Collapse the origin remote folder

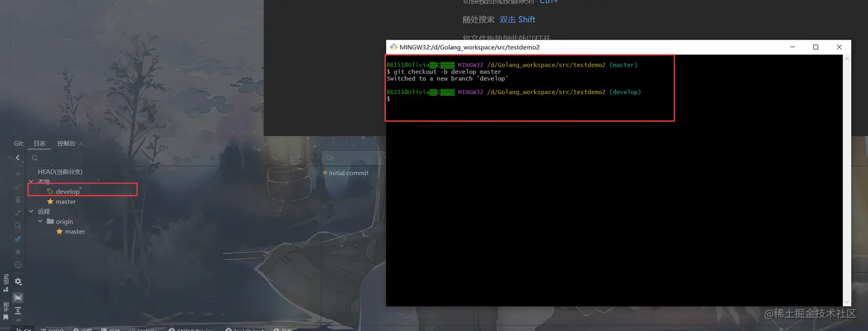(x=41, y=221)
